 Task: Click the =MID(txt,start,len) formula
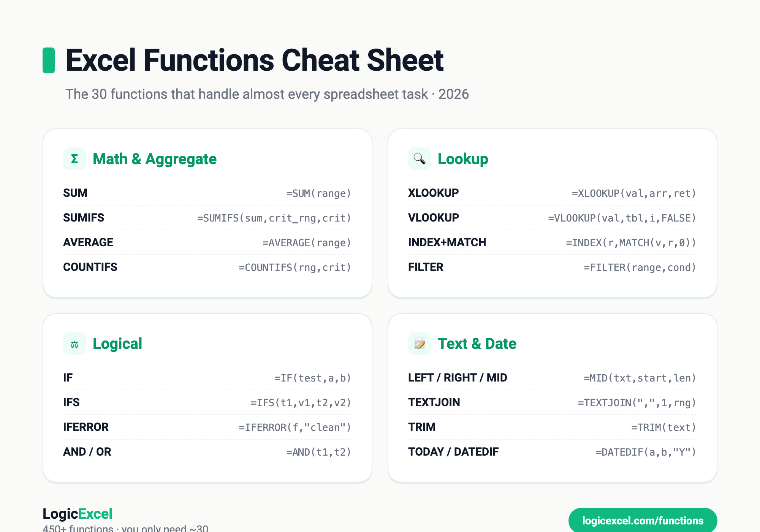[x=640, y=378]
